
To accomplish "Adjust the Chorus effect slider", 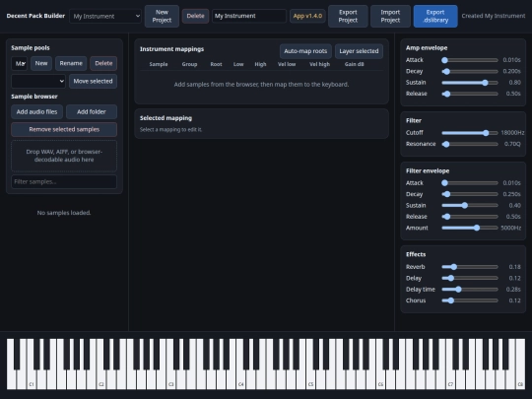I will 470,300.
